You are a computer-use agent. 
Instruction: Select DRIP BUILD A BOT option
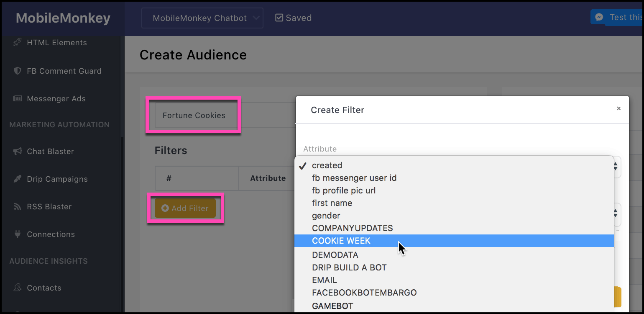(454, 268)
